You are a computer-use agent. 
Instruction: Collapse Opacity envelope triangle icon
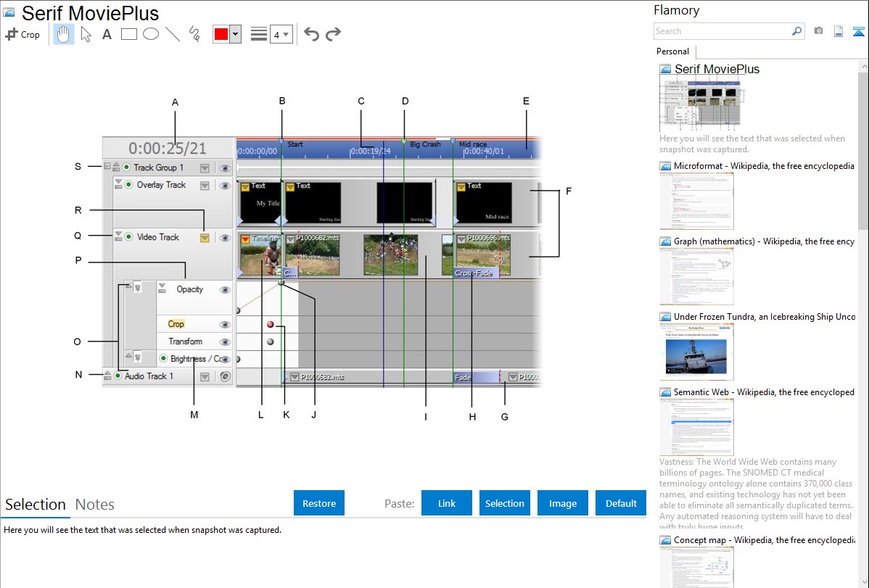click(x=162, y=288)
